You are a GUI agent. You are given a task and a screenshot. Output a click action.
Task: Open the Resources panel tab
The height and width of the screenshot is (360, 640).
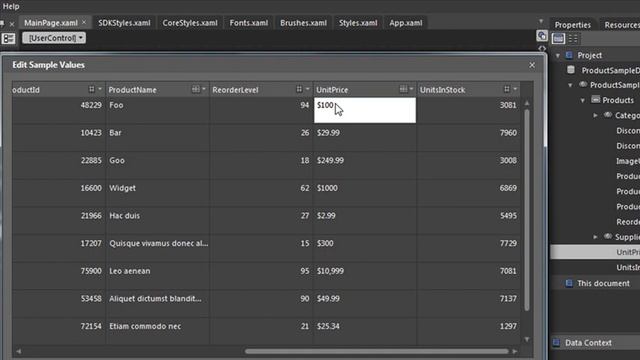[622, 25]
